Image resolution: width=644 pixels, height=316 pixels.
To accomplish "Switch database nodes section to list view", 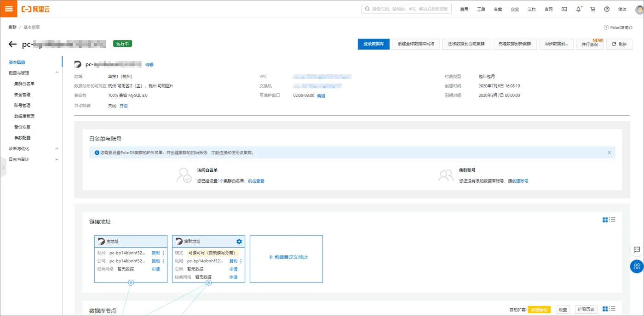I will pos(612,309).
